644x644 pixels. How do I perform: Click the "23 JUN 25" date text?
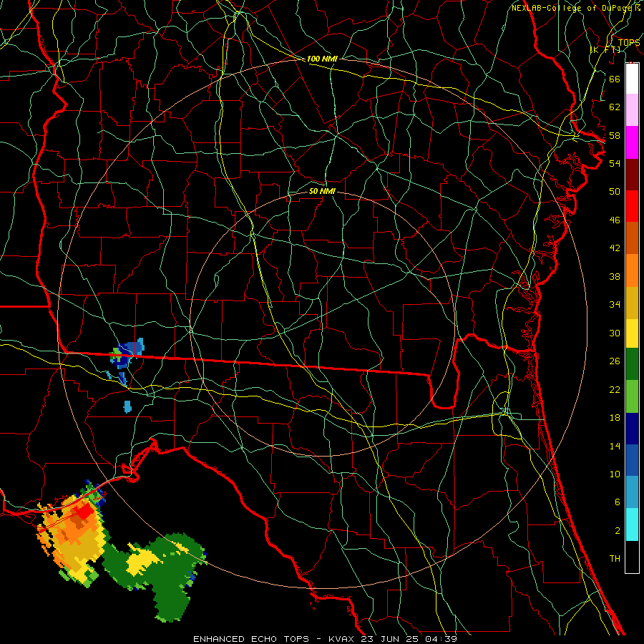[x=390, y=639]
